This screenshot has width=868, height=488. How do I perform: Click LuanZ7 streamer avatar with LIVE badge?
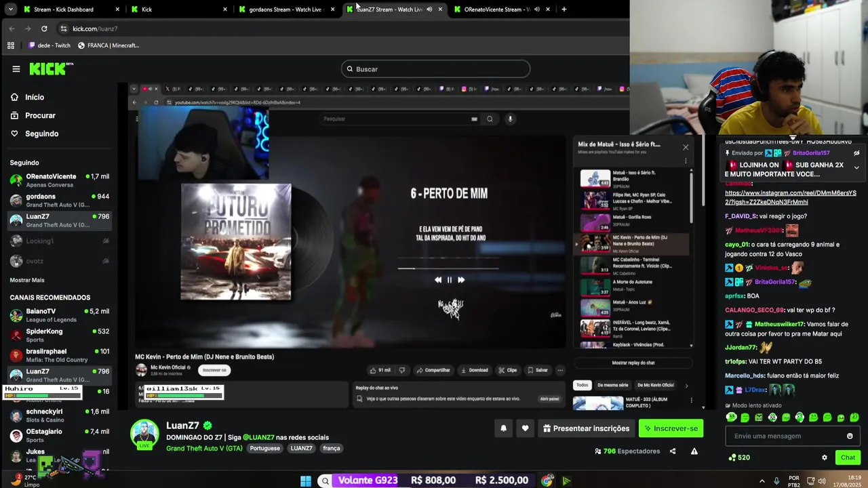click(x=144, y=434)
